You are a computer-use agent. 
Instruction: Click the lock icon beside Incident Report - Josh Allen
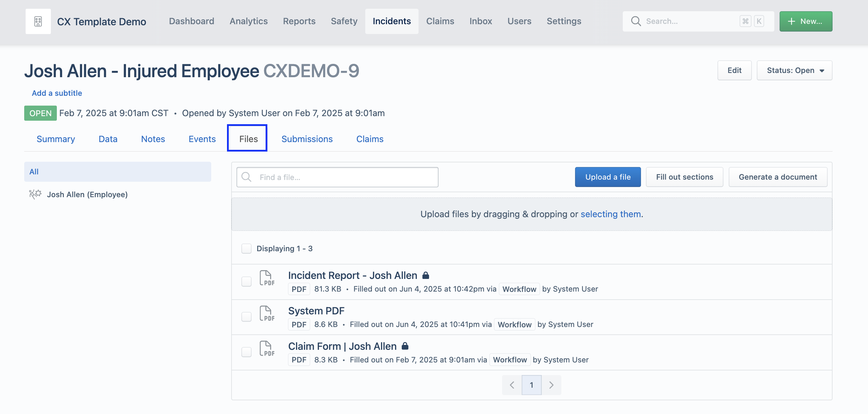tap(426, 275)
